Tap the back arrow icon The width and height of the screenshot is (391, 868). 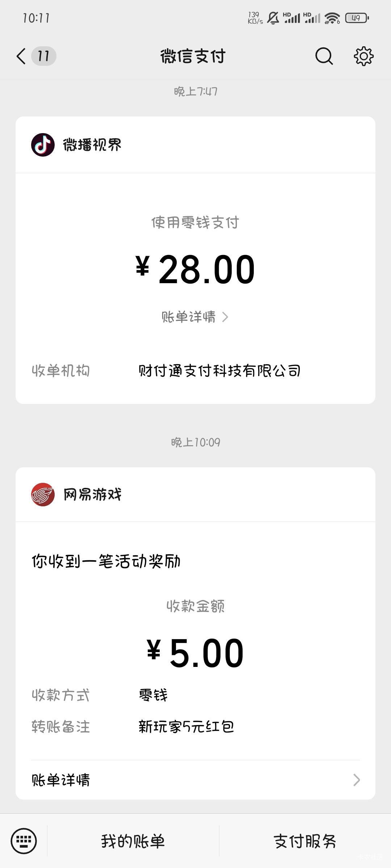tap(21, 56)
